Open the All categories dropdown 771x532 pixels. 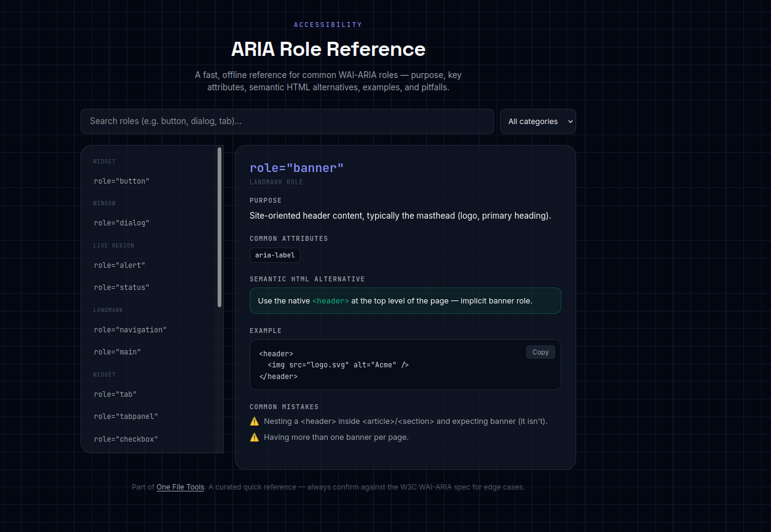pyautogui.click(x=538, y=121)
